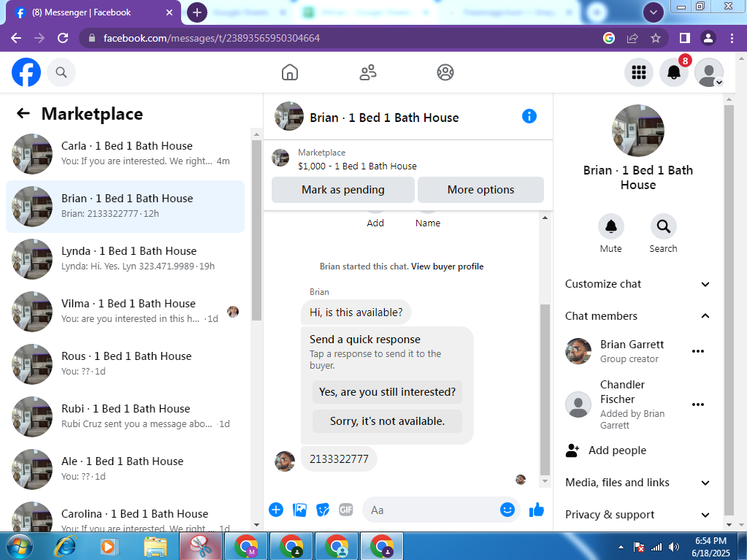Screen dimensions: 747x560
Task: Send 'Yes, are you still interested?' quick response
Action: point(387,392)
